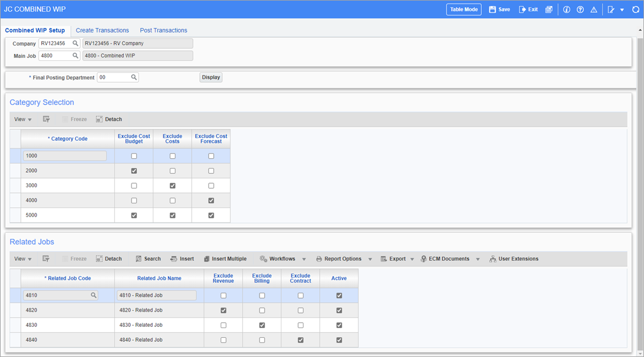Click the Display button
Image resolution: width=644 pixels, height=357 pixels.
click(x=211, y=77)
